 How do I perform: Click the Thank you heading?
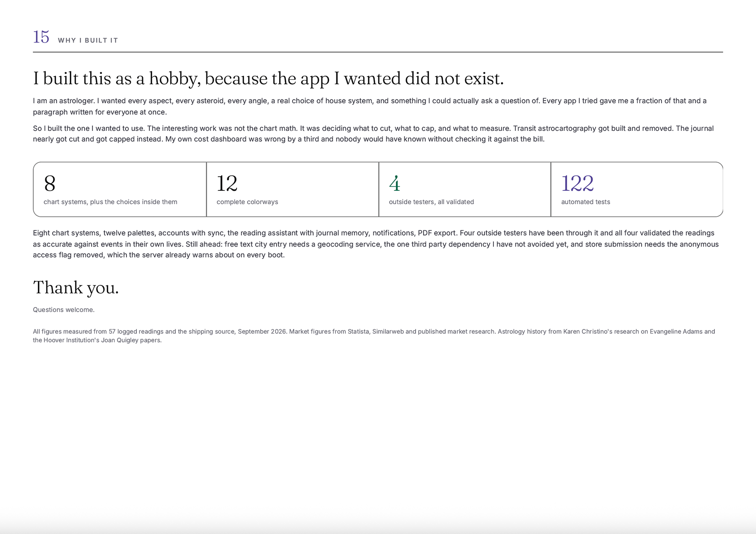click(x=76, y=288)
